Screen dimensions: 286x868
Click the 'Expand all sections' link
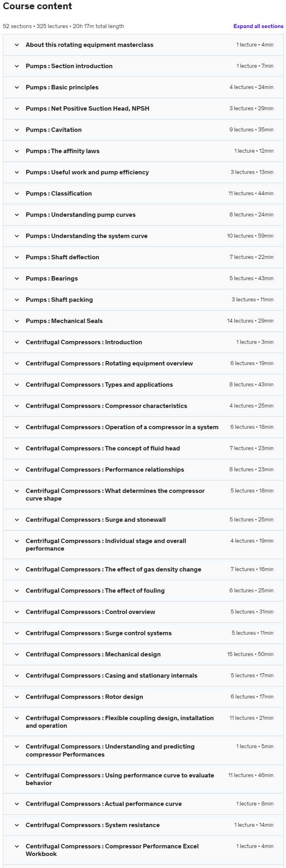[x=258, y=26]
